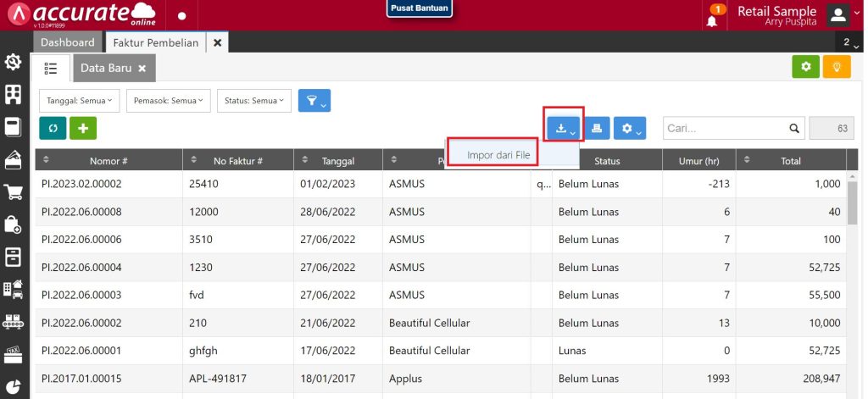This screenshot has width=868, height=399.
Task: Click the teal refresh list button
Action: coord(53,128)
